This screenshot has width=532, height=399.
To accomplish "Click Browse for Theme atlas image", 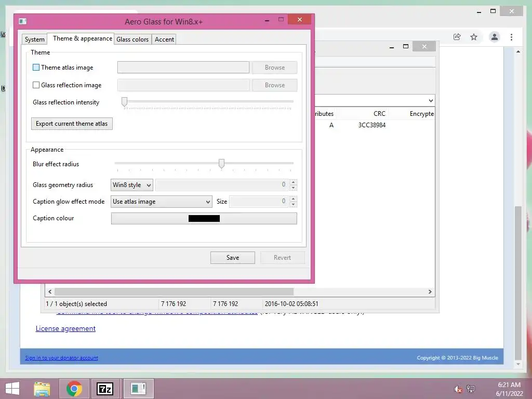I will point(275,67).
